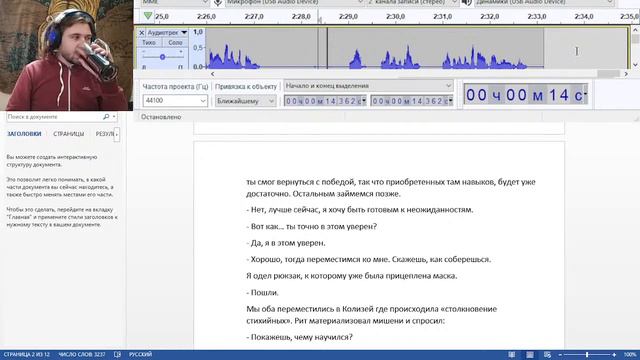This screenshot has height=360, width=640.
Task: Click the magnifier search icon in navigation pane
Action: 106,117
